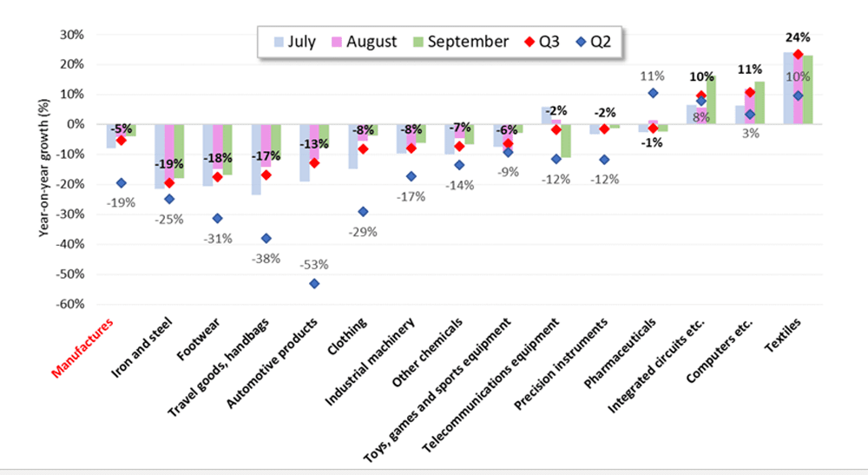Select the -60% axis tick label
The height and width of the screenshot is (475, 868).
point(72,304)
